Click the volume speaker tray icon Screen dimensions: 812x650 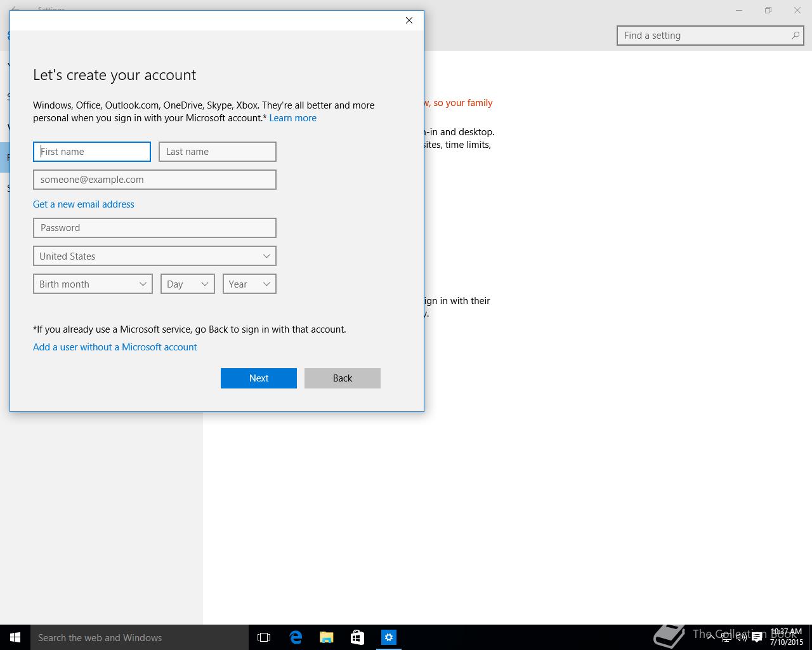pyautogui.click(x=741, y=637)
